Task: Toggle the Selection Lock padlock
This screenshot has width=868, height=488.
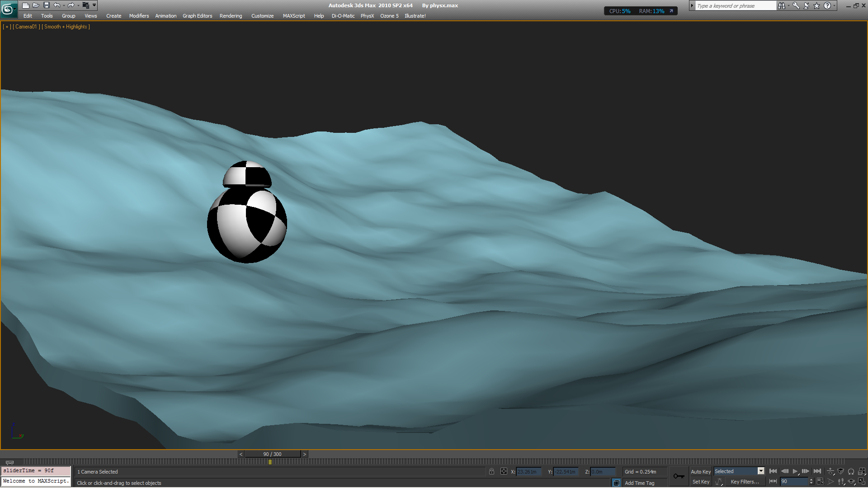Action: (x=491, y=471)
